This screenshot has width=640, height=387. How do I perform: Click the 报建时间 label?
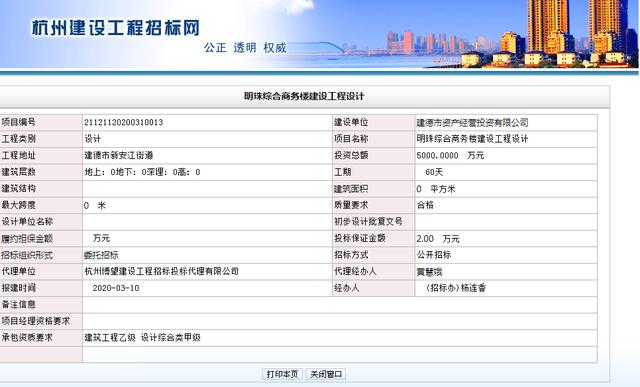18,288
